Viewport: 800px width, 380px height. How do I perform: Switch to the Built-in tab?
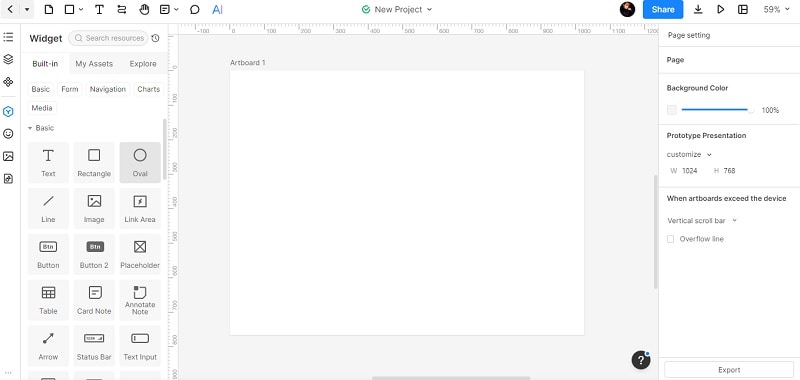tap(45, 64)
